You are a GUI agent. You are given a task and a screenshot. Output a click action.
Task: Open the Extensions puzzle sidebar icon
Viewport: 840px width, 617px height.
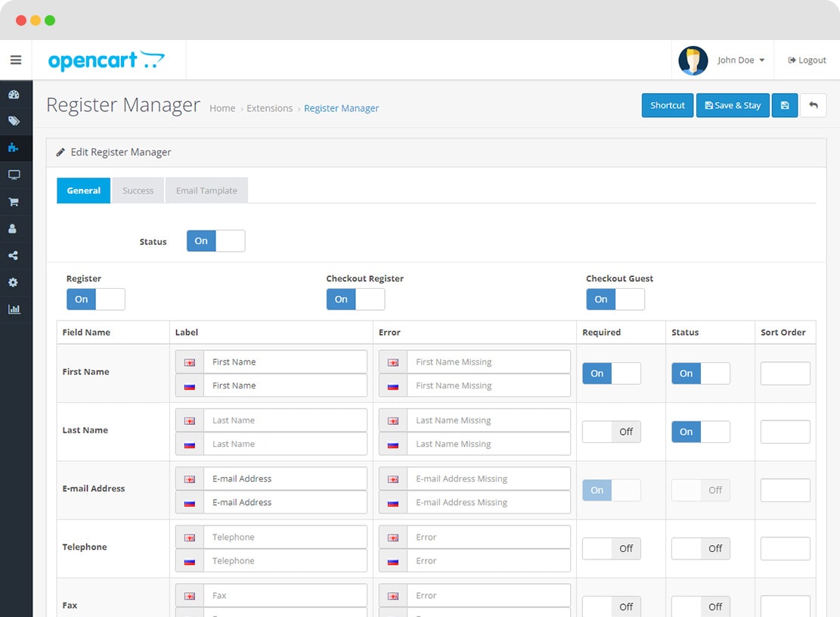14,147
